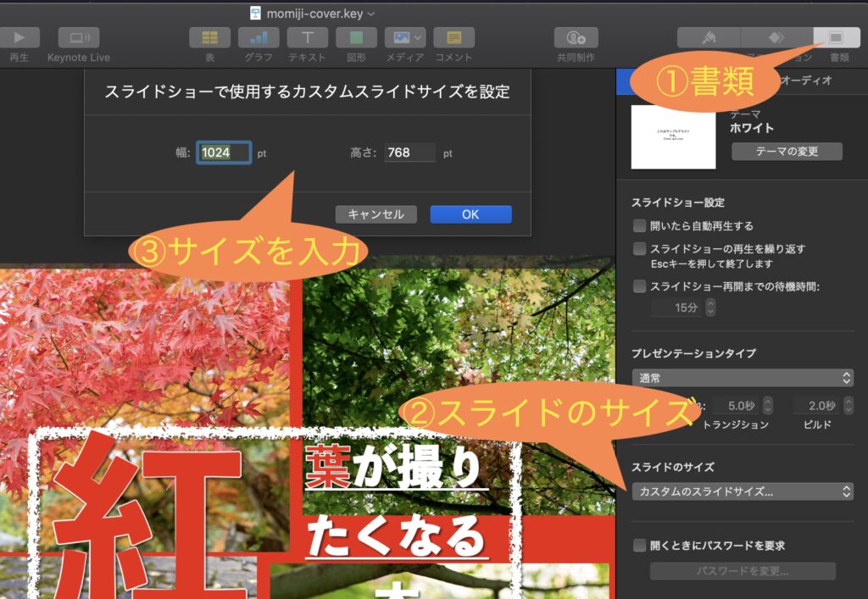
Task: Click the テーマの変更 button
Action: coord(787,151)
